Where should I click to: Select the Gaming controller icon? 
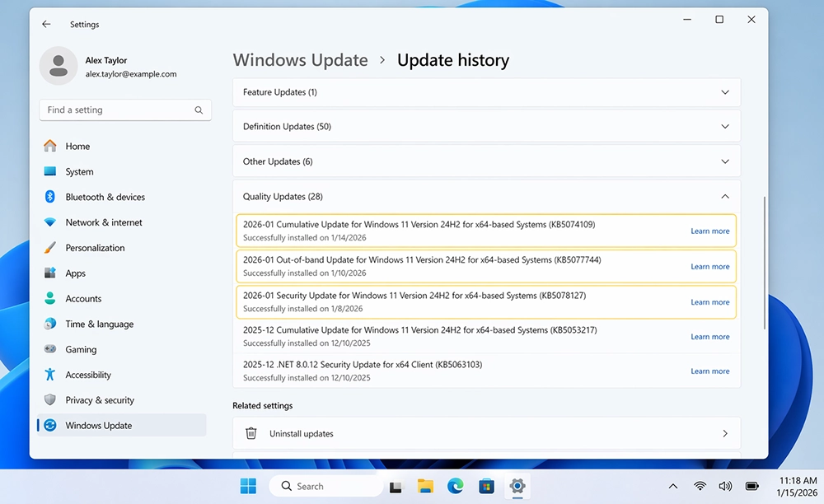pyautogui.click(x=50, y=349)
